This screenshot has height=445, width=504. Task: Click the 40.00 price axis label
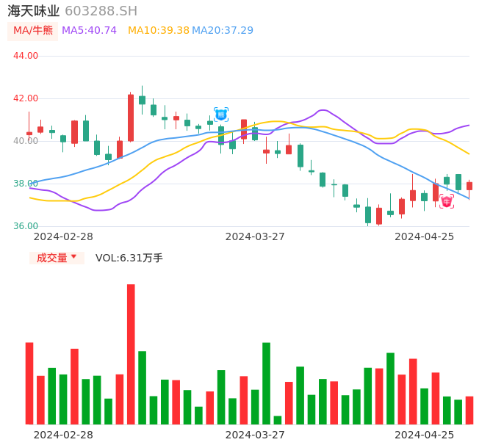pyautogui.click(x=26, y=141)
